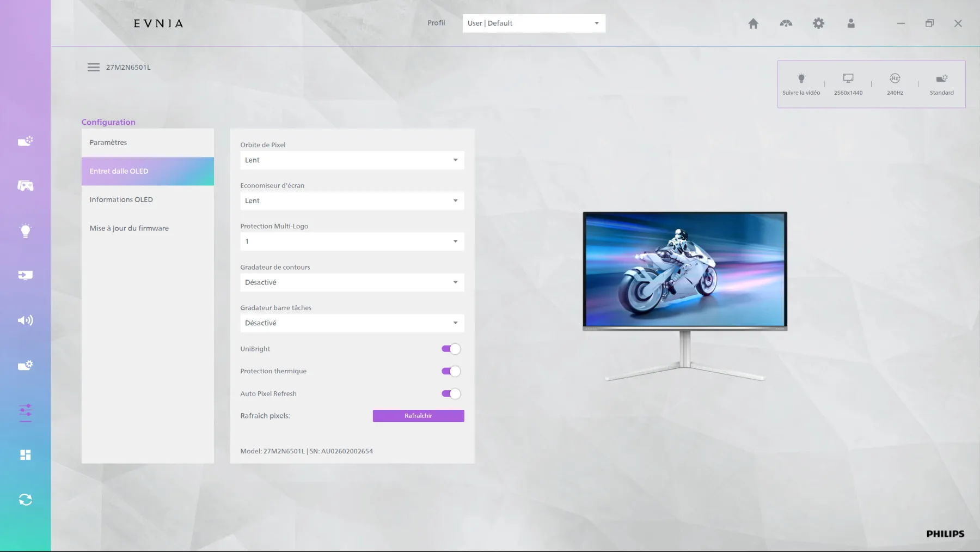This screenshot has width=980, height=552.
Task: Open the light bulb ambient lighting section
Action: click(x=25, y=230)
